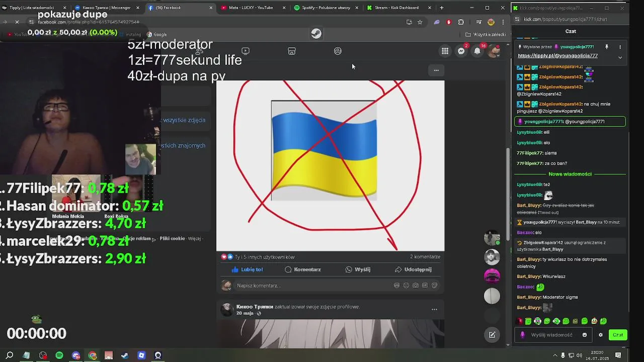Click Wyślij button on flag post
The height and width of the screenshot is (362, 644).
[358, 269]
